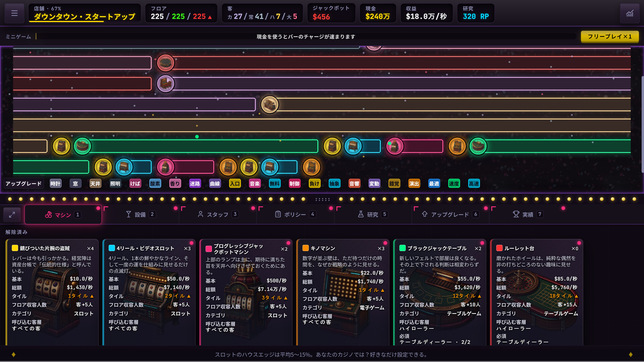The image size is (644, 362).
Task: Open the スタッフ tab
Action: click(x=218, y=215)
